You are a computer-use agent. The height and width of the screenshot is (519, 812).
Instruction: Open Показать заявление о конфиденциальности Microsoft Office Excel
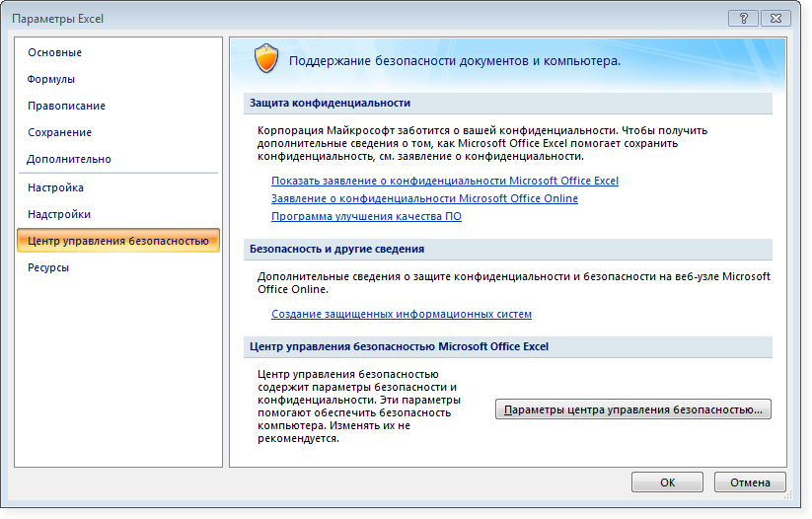point(445,181)
